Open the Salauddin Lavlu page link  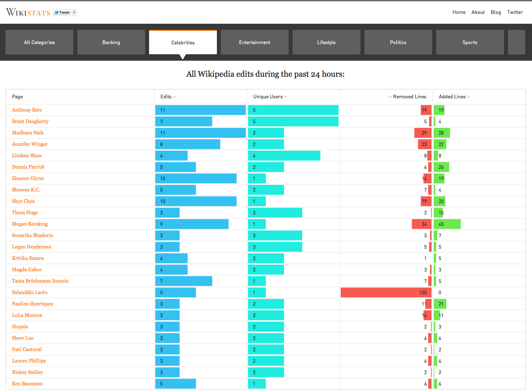[x=29, y=292]
